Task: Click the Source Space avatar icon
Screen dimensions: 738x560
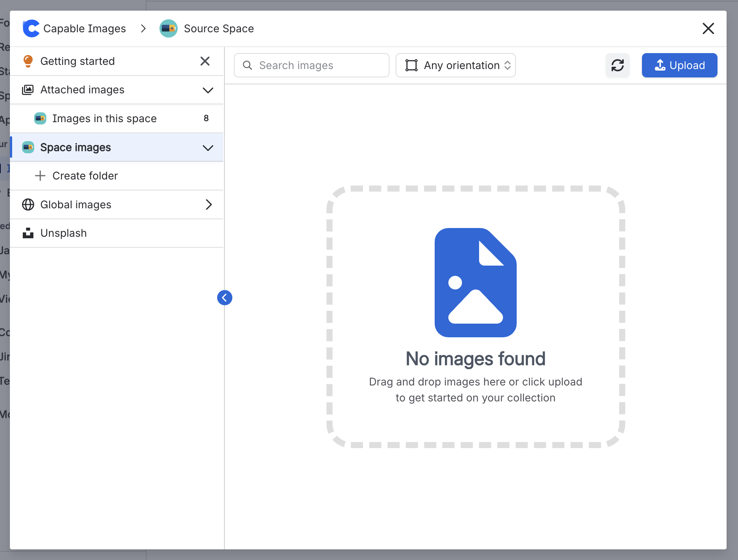Action: (x=168, y=28)
